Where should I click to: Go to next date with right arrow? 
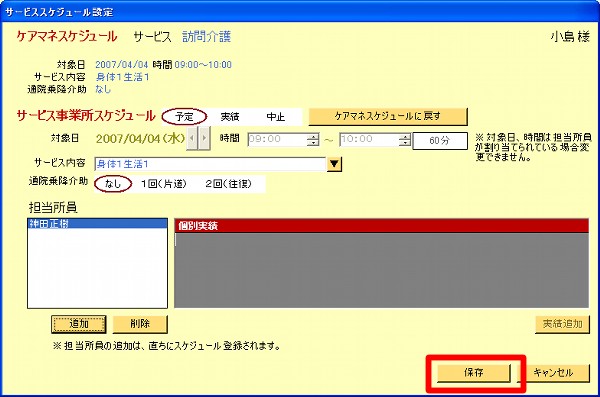(204, 139)
